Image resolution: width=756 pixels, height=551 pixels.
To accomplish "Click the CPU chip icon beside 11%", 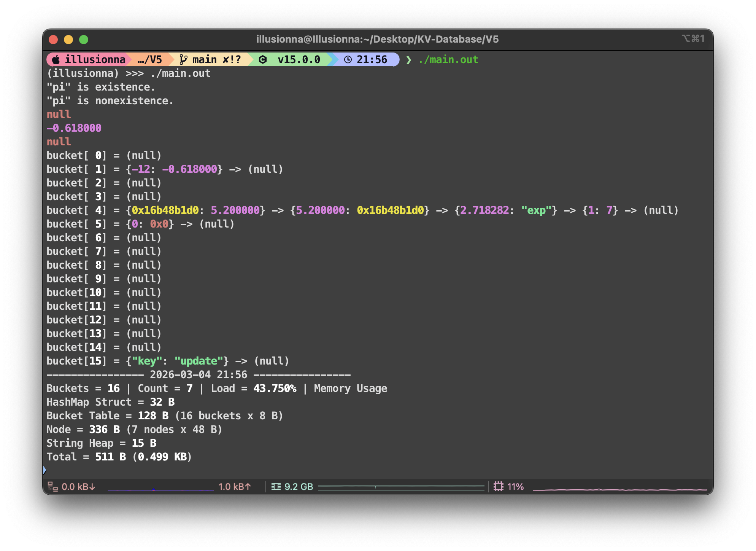I will (499, 487).
